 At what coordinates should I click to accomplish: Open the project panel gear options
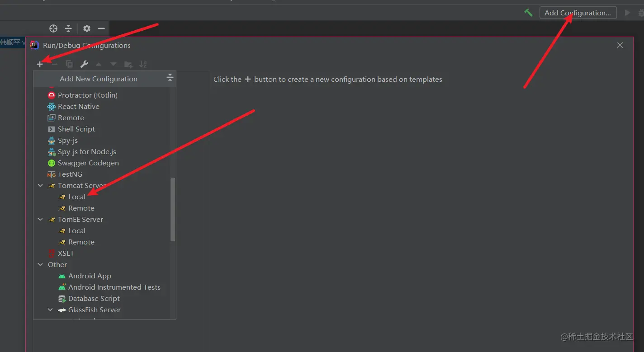[87, 28]
